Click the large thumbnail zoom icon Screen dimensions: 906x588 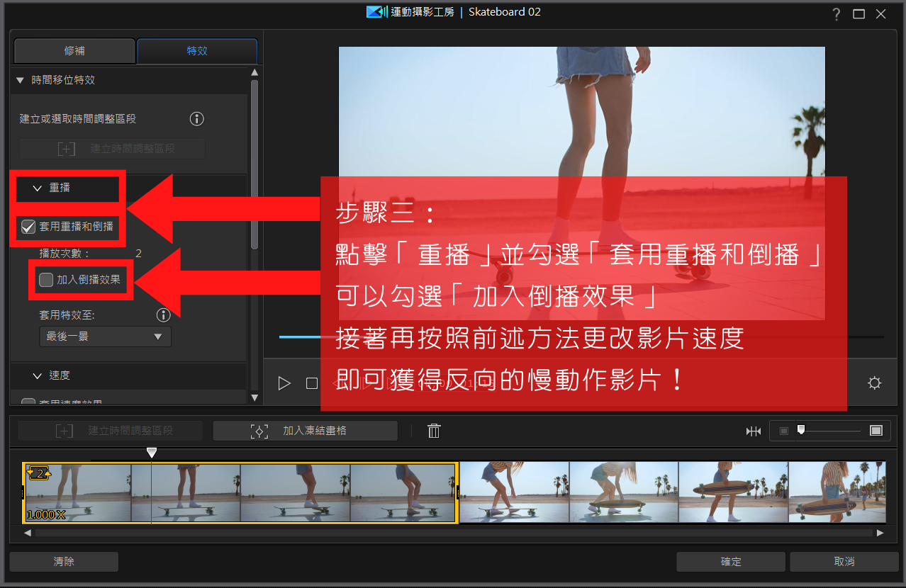click(876, 431)
